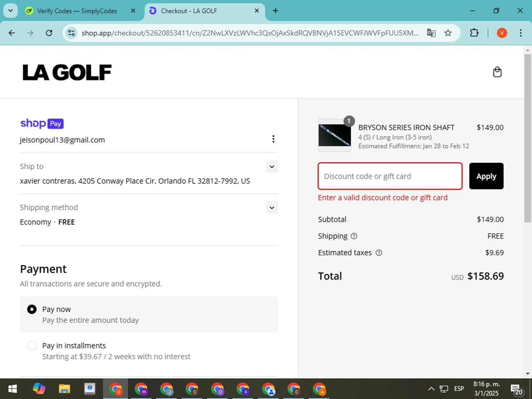Image resolution: width=532 pixels, height=399 pixels.
Task: Open the Chrome three-dot menu
Action: point(520,33)
